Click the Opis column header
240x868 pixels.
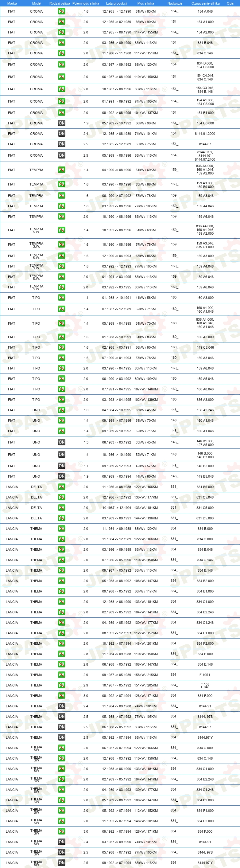(x=230, y=3)
